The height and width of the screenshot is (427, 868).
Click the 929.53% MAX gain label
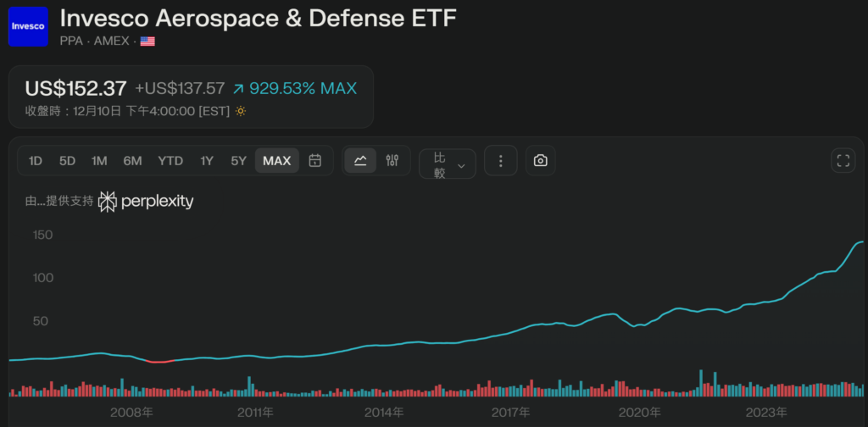[295, 88]
